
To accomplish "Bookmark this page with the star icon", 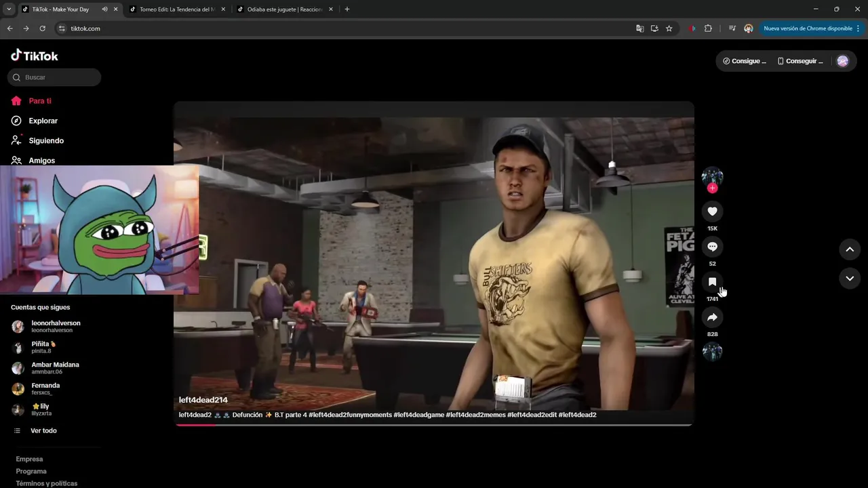I will click(x=669, y=28).
